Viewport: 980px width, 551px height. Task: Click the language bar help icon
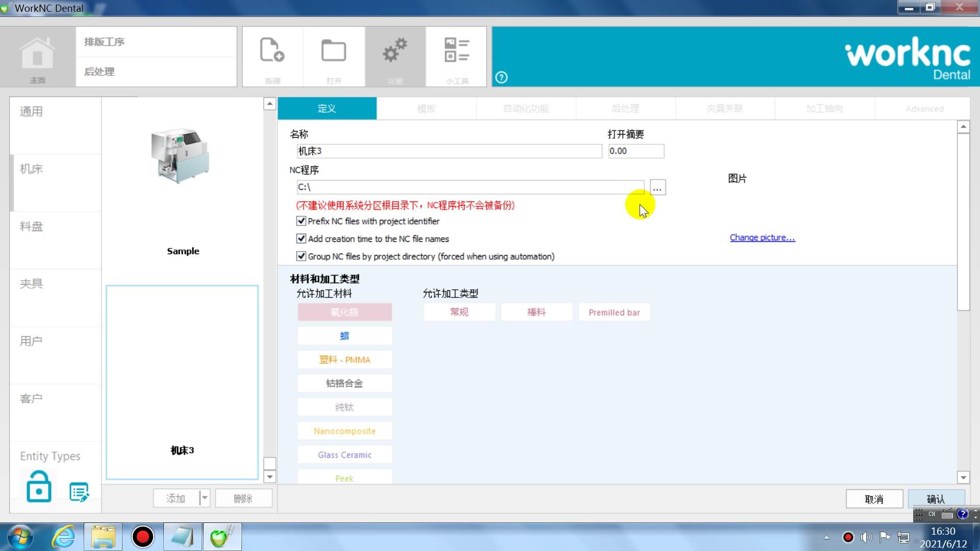[x=963, y=514]
